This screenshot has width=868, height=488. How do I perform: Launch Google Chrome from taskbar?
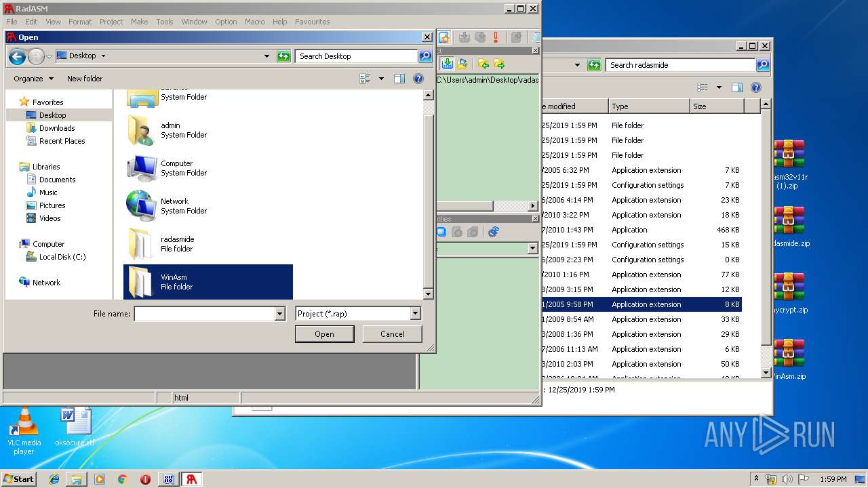[x=122, y=479]
